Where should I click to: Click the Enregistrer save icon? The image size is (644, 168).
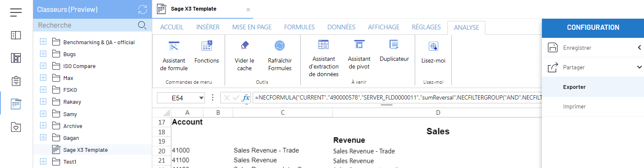pyautogui.click(x=553, y=48)
